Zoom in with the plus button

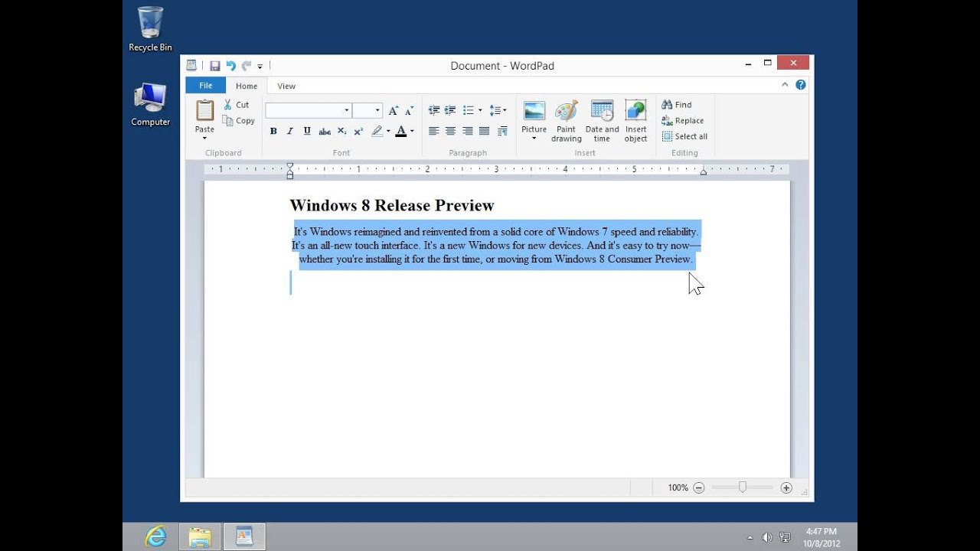[786, 487]
